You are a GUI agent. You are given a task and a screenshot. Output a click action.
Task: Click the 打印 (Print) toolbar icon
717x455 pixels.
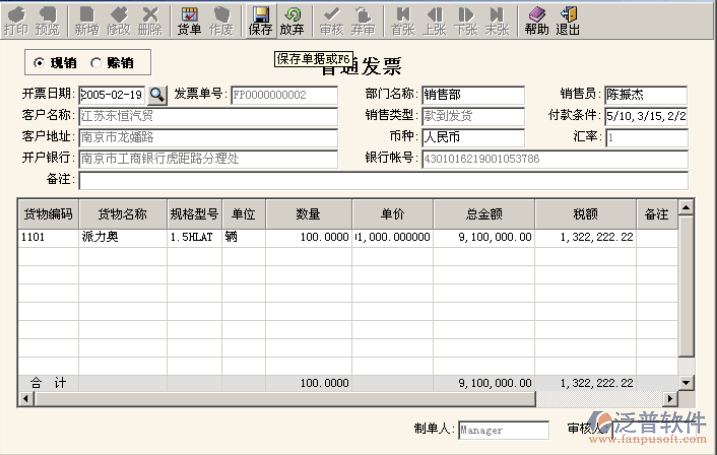(x=16, y=20)
